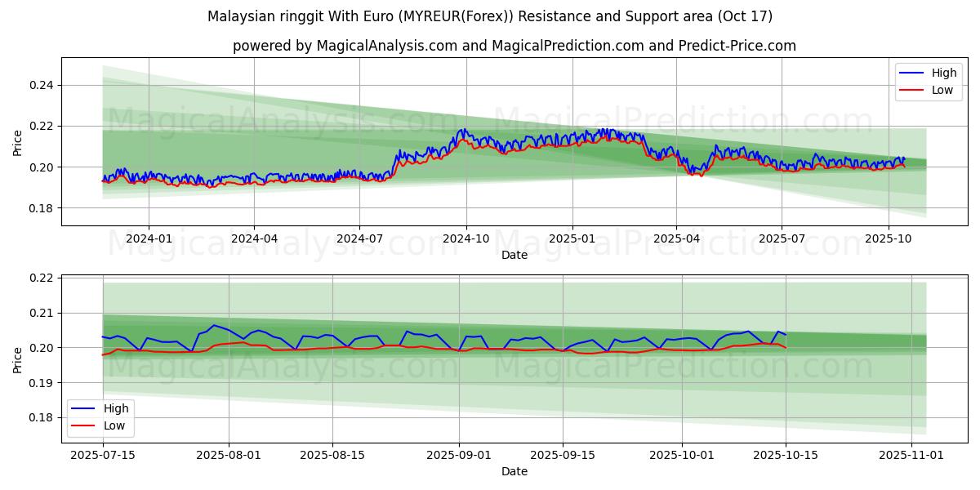Image resolution: width=980 pixels, height=490 pixels.
Task: Click the blue High line sample in the upper chart legend
Action: (911, 73)
